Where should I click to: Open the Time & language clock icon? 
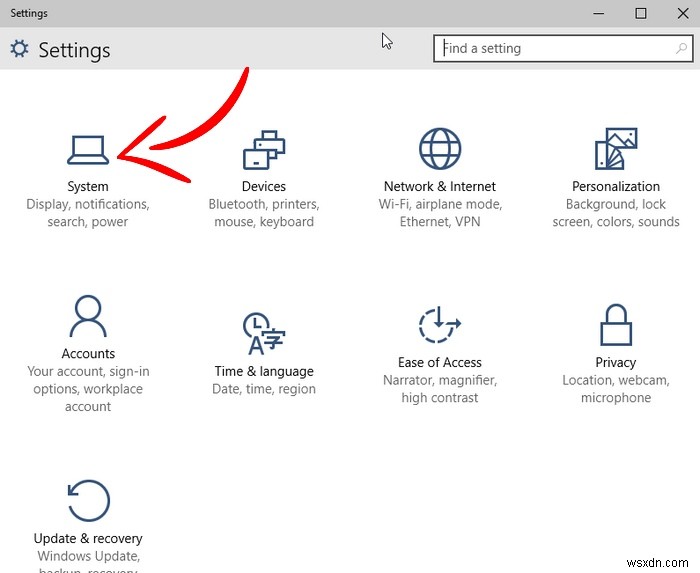tap(264, 333)
